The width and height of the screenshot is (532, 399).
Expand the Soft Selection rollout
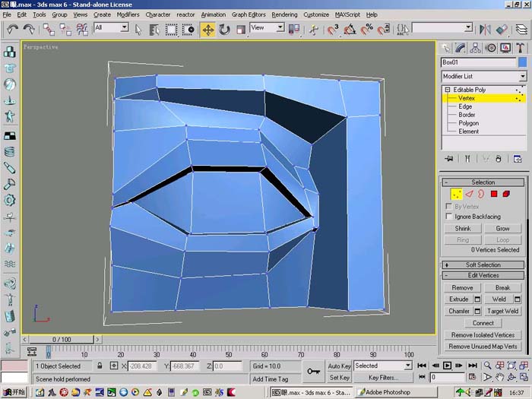click(x=483, y=265)
